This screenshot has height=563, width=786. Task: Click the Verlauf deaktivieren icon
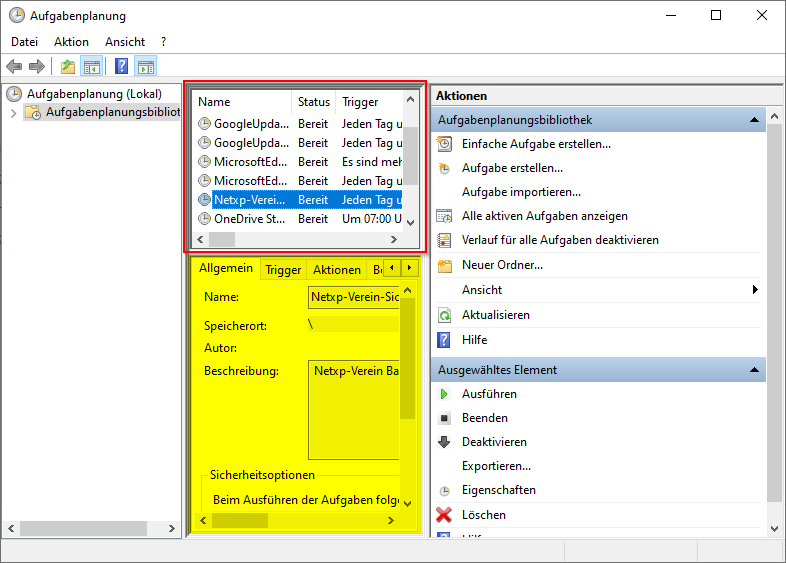[444, 240]
